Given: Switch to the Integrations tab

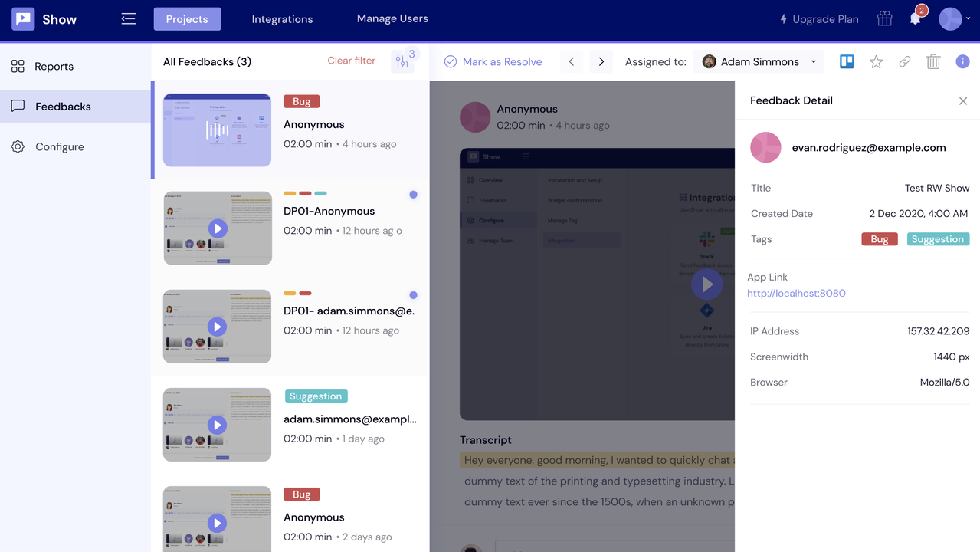Looking at the screenshot, I should (282, 19).
